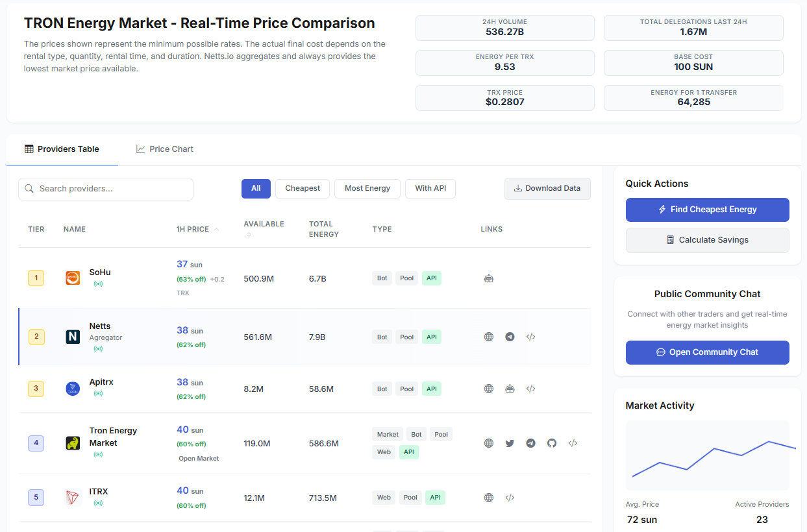Open Tron Energy Market Twitter icon
The width and height of the screenshot is (807, 532).
(x=510, y=443)
